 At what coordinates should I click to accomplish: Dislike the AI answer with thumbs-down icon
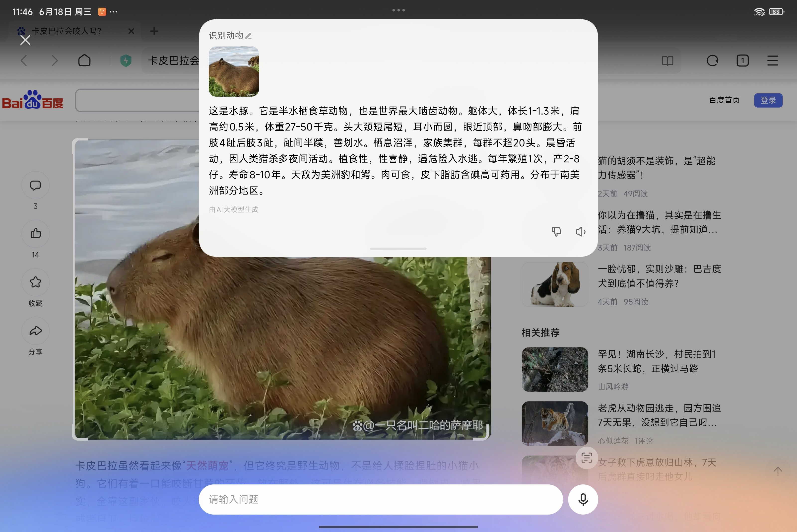[556, 232]
